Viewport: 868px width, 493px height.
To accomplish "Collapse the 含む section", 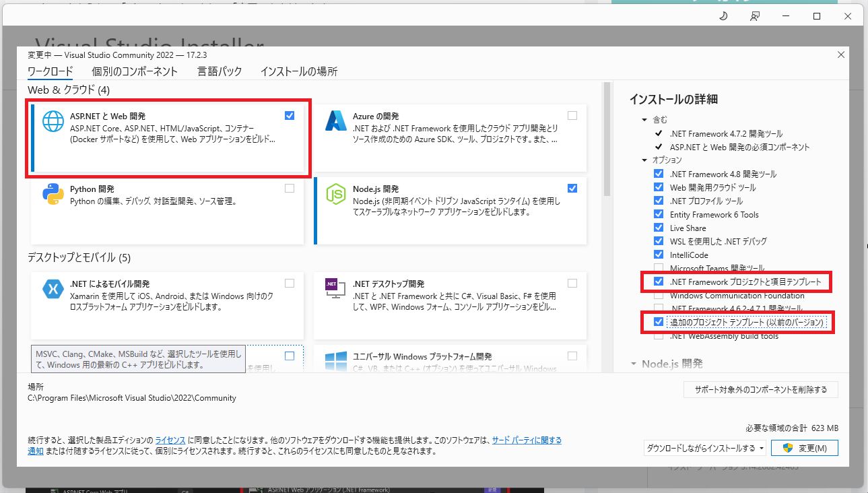I will pyautogui.click(x=644, y=119).
